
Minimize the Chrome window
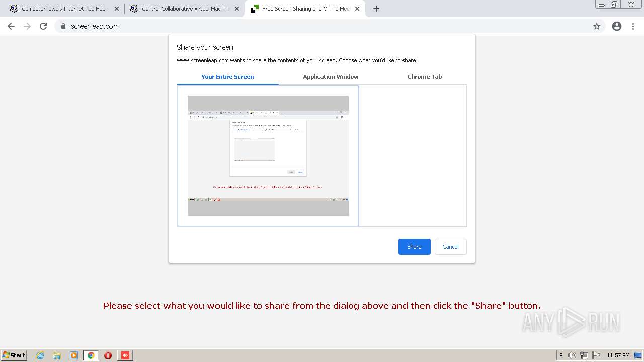(x=602, y=4)
